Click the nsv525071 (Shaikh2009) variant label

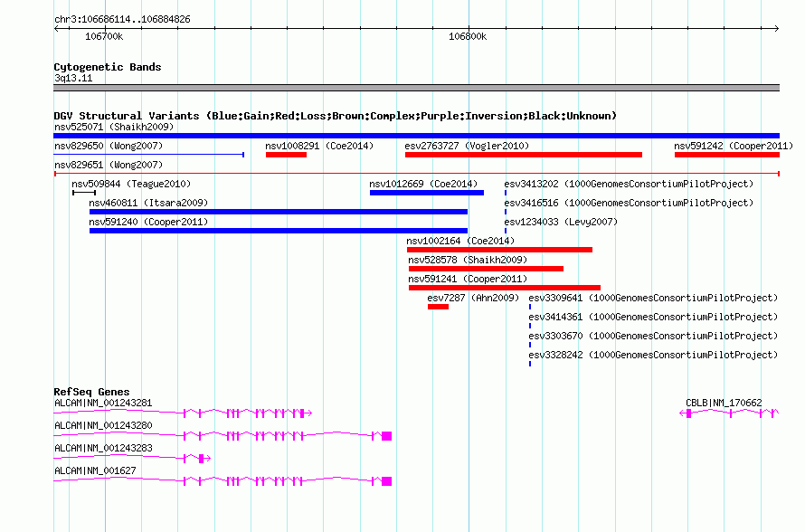click(114, 127)
